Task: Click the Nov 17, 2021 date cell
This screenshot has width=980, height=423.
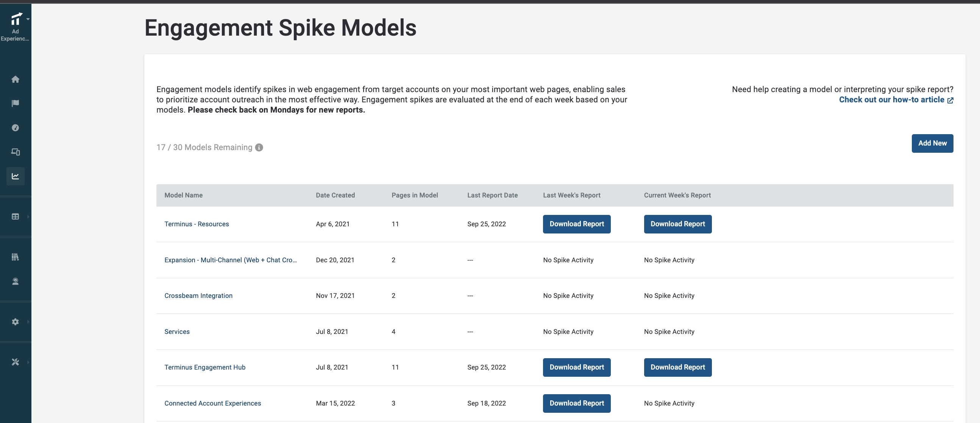Action: [335, 296]
